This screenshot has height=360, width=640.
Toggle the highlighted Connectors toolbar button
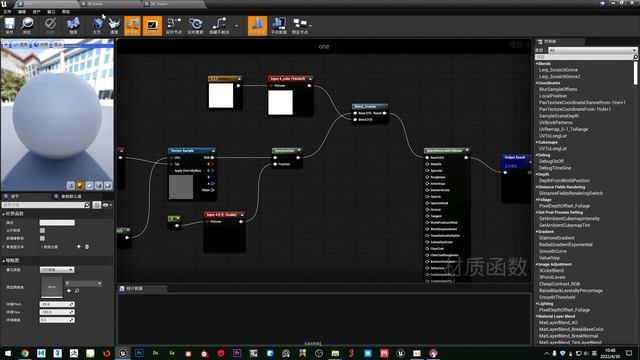(x=132, y=26)
